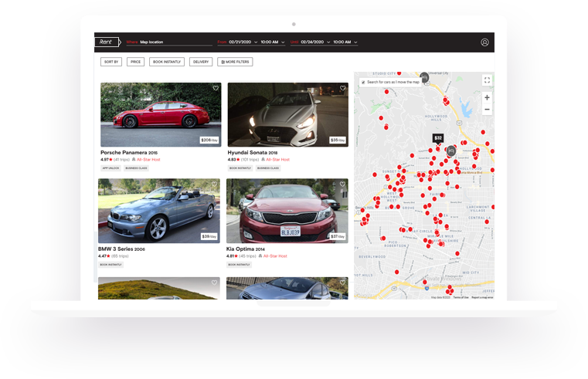
Task: Click the heart on BMW 3 Series
Action: tap(213, 184)
